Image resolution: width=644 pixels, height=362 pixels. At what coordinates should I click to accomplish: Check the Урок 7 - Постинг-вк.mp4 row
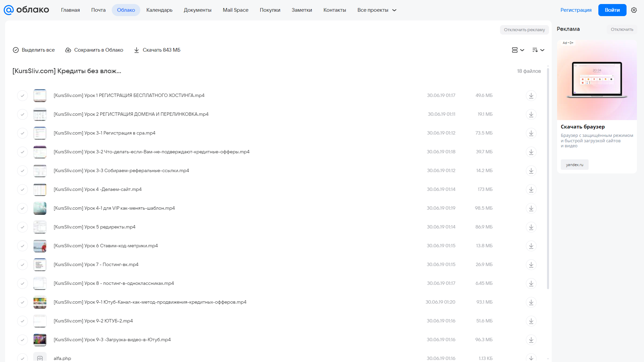pos(22,265)
